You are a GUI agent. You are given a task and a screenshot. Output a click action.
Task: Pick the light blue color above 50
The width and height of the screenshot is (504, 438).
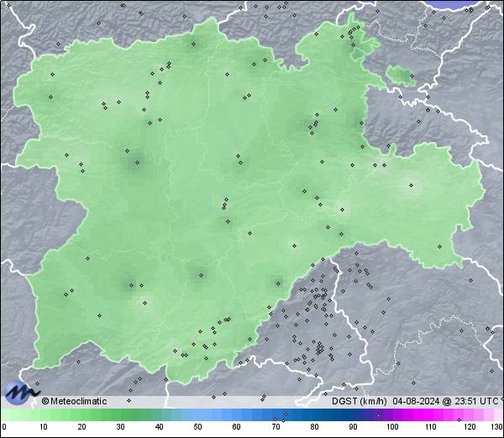click(x=197, y=414)
